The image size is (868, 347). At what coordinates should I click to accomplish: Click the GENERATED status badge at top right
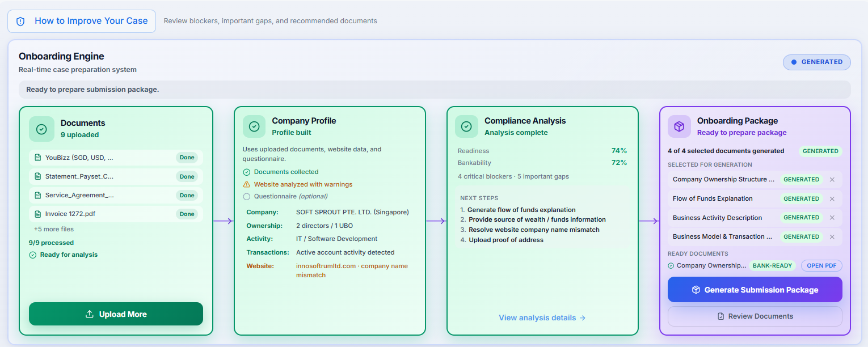[x=817, y=62]
